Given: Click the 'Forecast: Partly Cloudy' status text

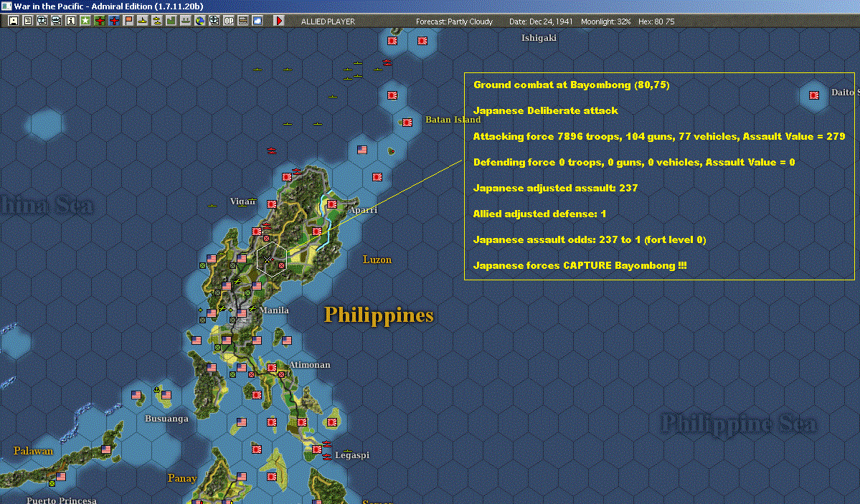Looking at the screenshot, I should point(454,22).
